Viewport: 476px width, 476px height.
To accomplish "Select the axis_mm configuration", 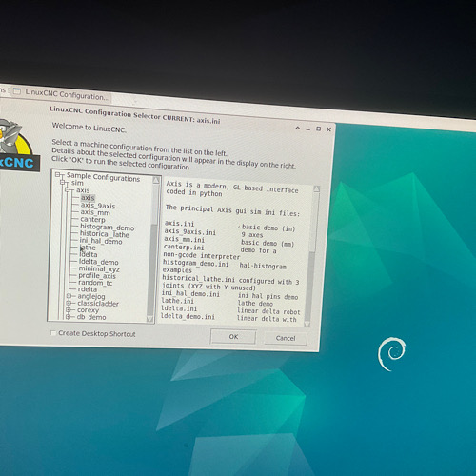I will tap(95, 212).
